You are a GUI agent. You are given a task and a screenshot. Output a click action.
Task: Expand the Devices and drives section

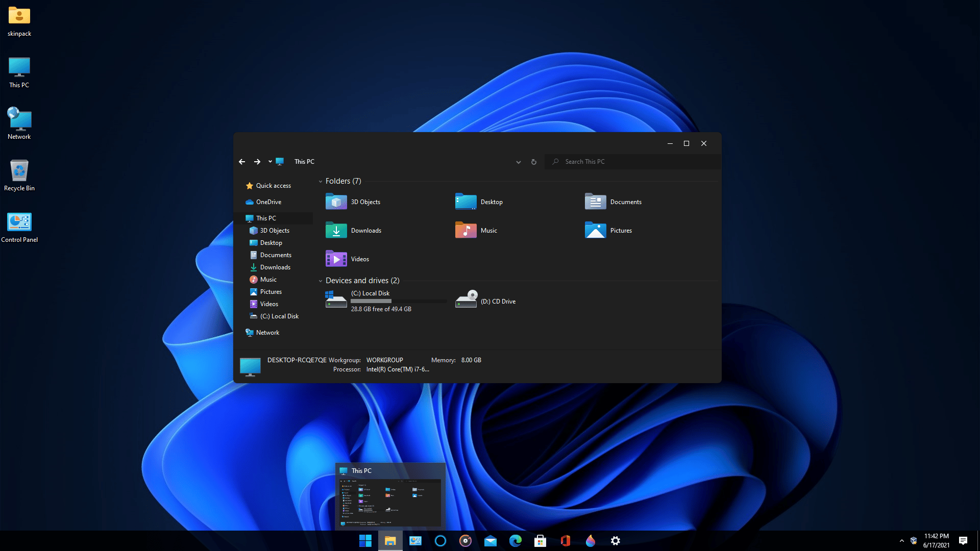[x=321, y=281]
